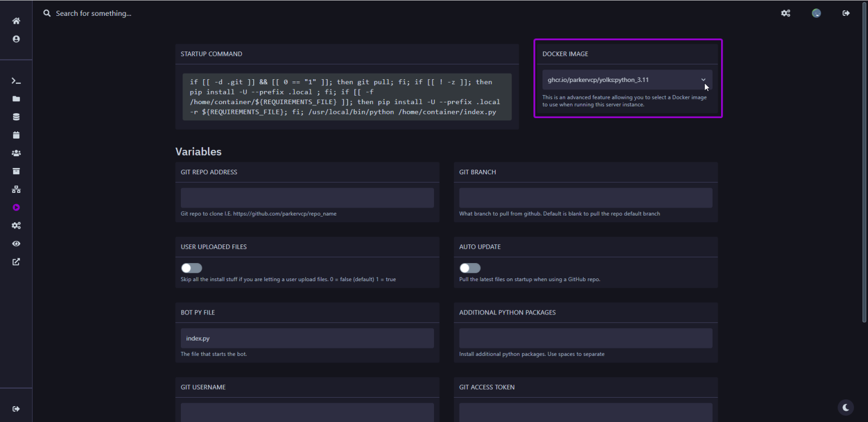Open the Schedules calendar icon

click(x=16, y=135)
